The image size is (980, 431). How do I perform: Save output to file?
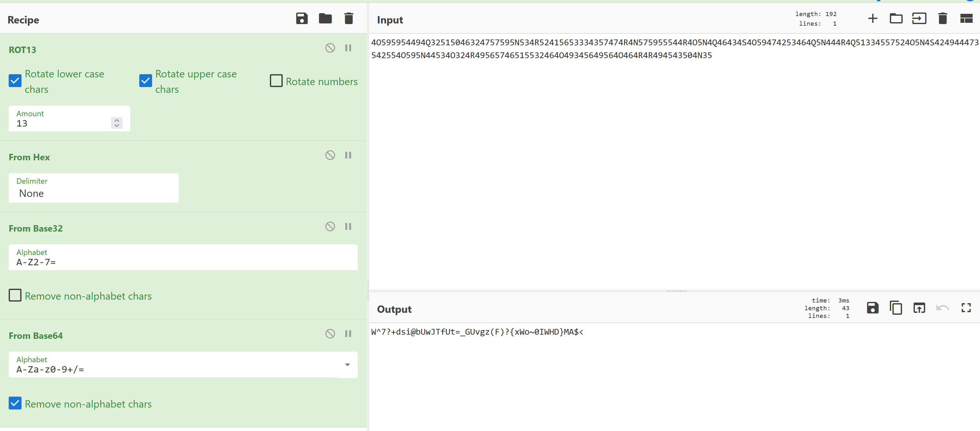click(x=872, y=308)
